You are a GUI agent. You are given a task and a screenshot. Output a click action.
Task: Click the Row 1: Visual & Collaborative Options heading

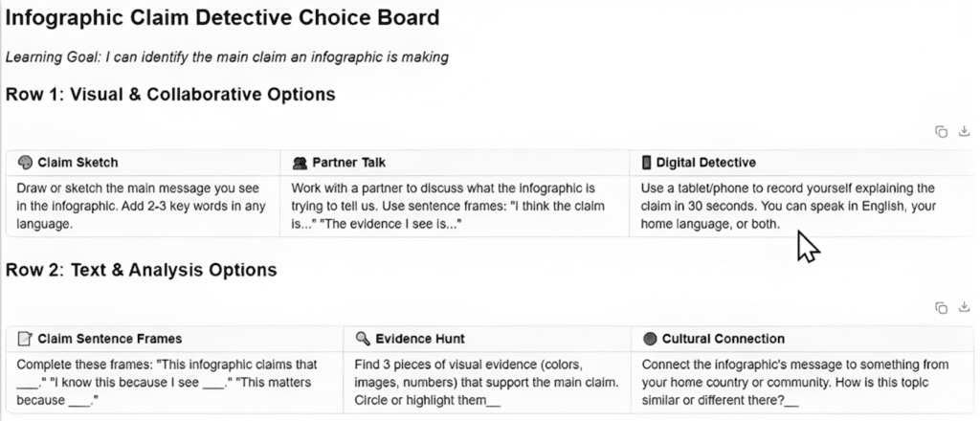tap(170, 95)
